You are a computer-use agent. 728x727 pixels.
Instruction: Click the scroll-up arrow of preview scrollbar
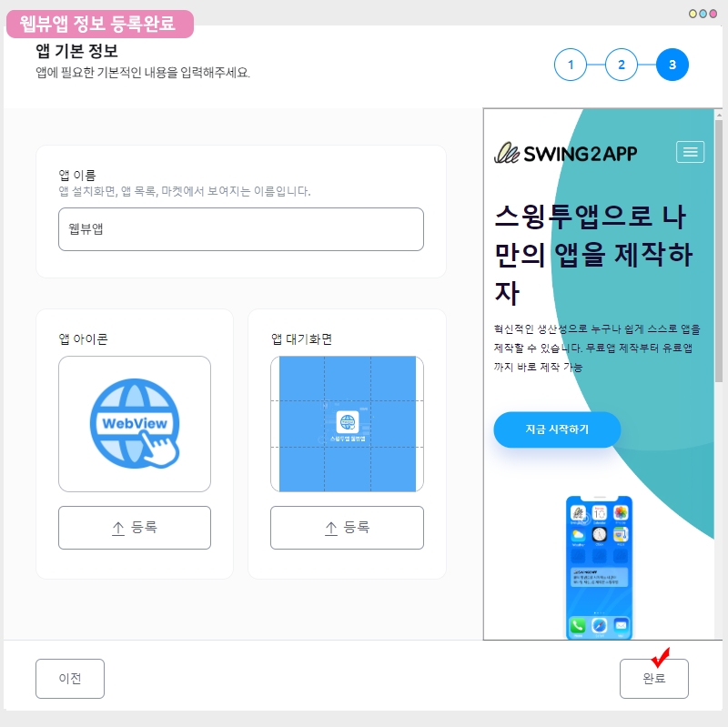pos(719,115)
